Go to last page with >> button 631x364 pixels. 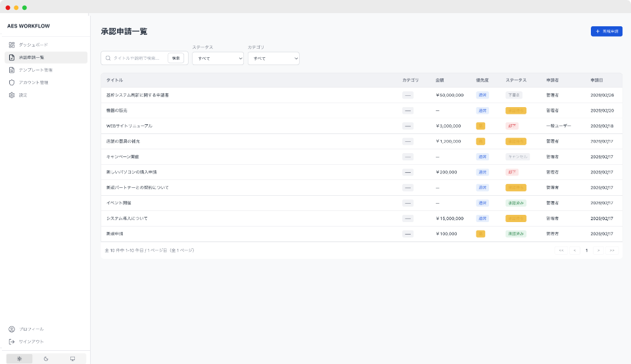click(612, 250)
